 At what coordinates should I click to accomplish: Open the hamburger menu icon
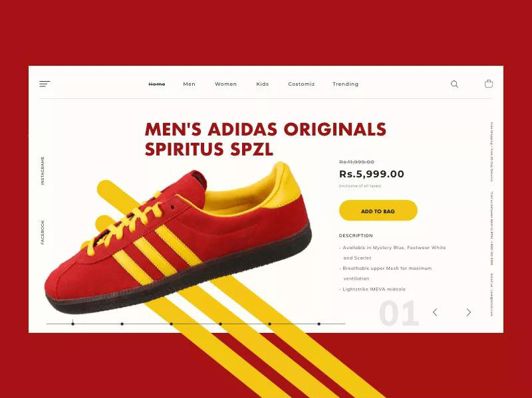click(x=45, y=84)
